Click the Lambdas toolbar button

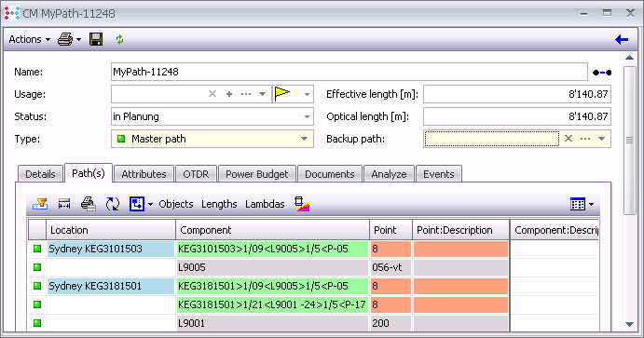click(265, 204)
